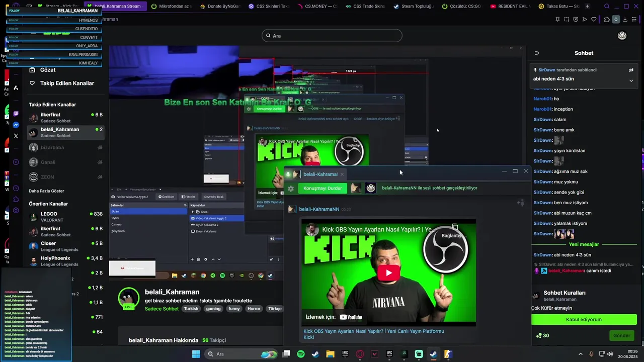The width and height of the screenshot is (644, 362).
Task: Open browser sidebar history clock icon
Action: pyautogui.click(x=16, y=188)
